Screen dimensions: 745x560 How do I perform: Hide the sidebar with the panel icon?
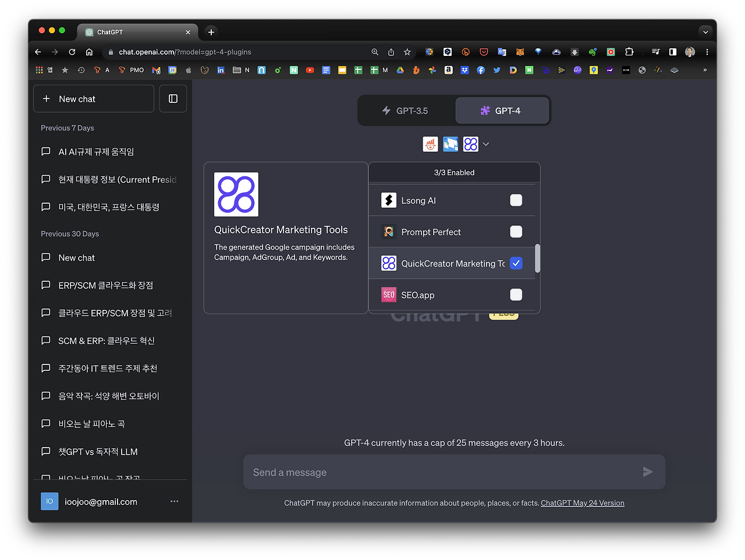point(173,99)
